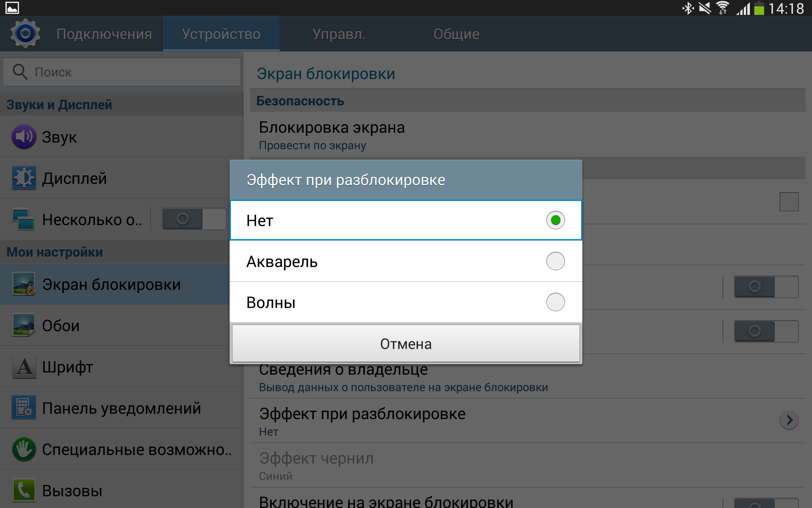Tap the screenshot notification image icon

pos(12,8)
